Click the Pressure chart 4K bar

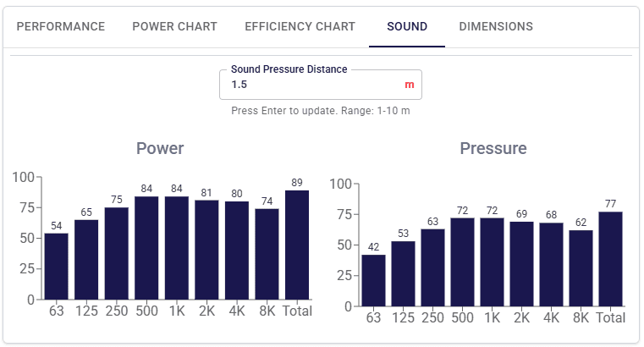point(551,264)
